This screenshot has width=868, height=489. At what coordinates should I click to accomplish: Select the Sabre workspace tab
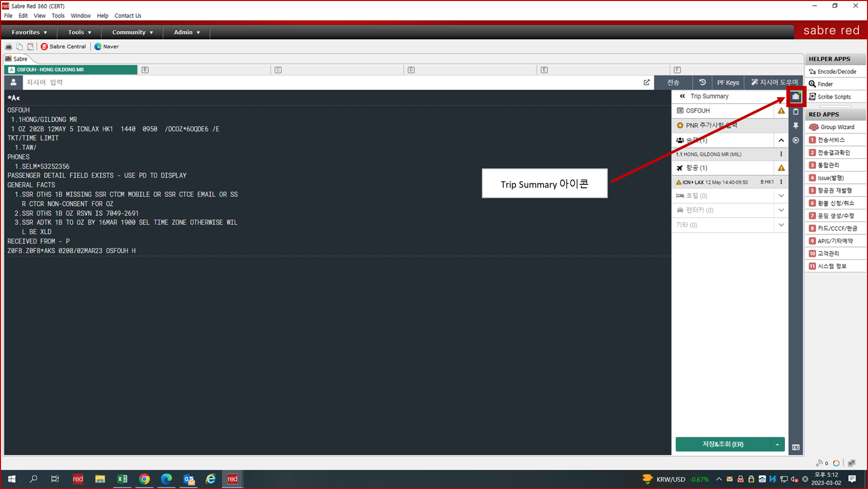pos(16,59)
